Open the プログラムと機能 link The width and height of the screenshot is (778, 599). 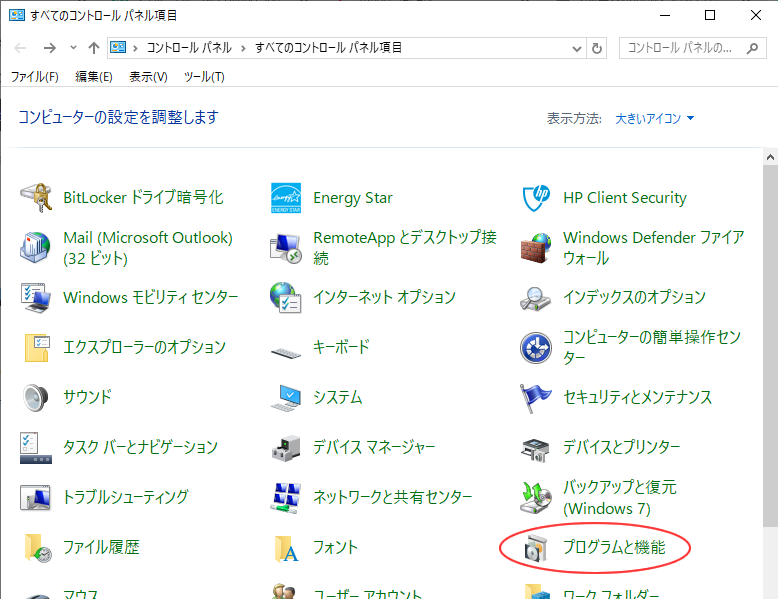pyautogui.click(x=614, y=547)
